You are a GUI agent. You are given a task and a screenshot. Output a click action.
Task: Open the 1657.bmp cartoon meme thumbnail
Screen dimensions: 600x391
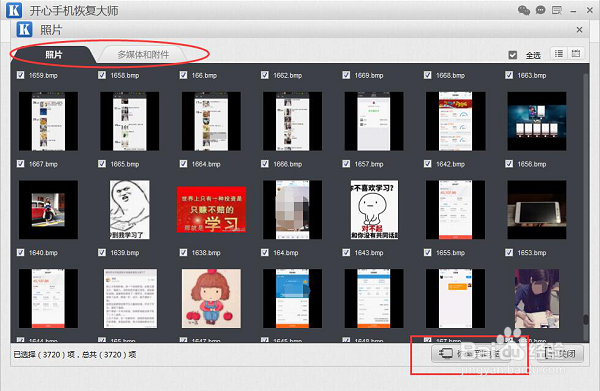pos(374,210)
